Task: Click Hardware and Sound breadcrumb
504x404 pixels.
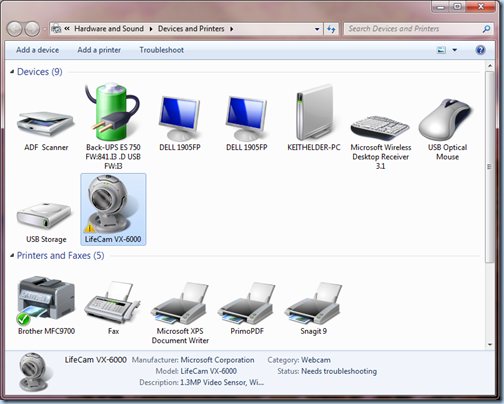Action: tap(109, 29)
